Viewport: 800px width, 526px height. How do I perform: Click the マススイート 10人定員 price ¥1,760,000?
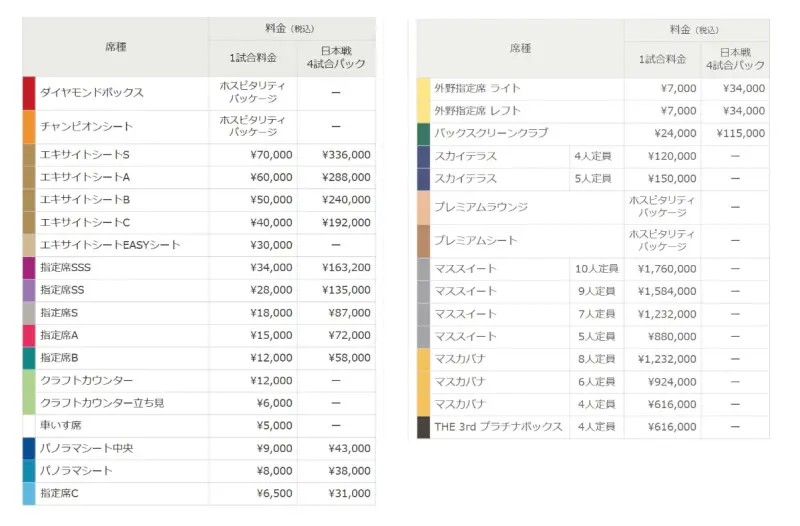[663, 269]
